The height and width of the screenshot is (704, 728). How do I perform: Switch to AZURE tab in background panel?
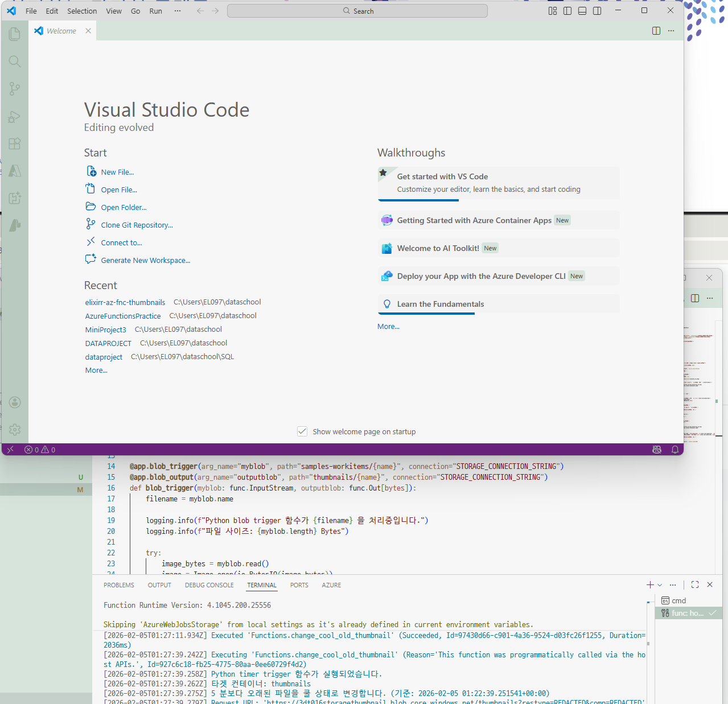coord(331,585)
